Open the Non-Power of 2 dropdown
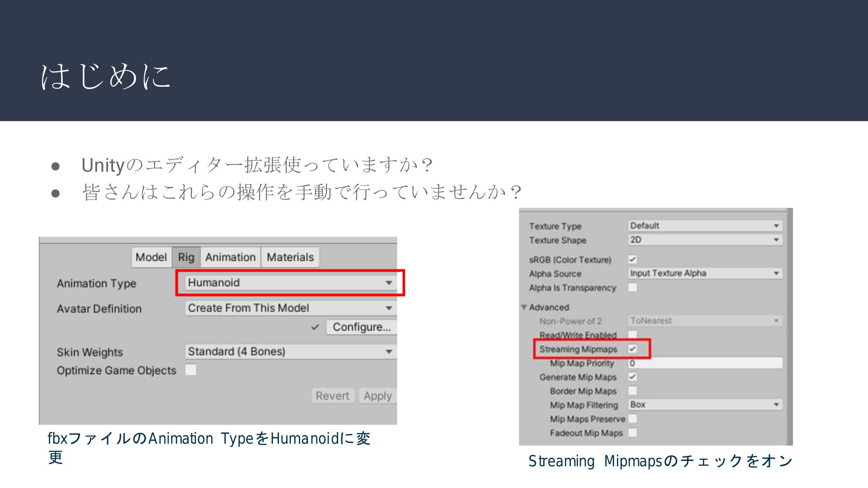The image size is (868, 488). pos(705,321)
